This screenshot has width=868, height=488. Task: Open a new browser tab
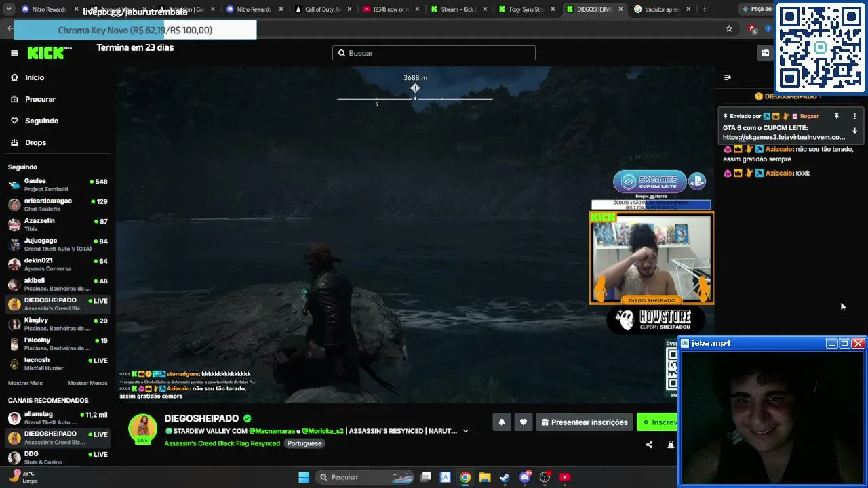click(x=705, y=9)
